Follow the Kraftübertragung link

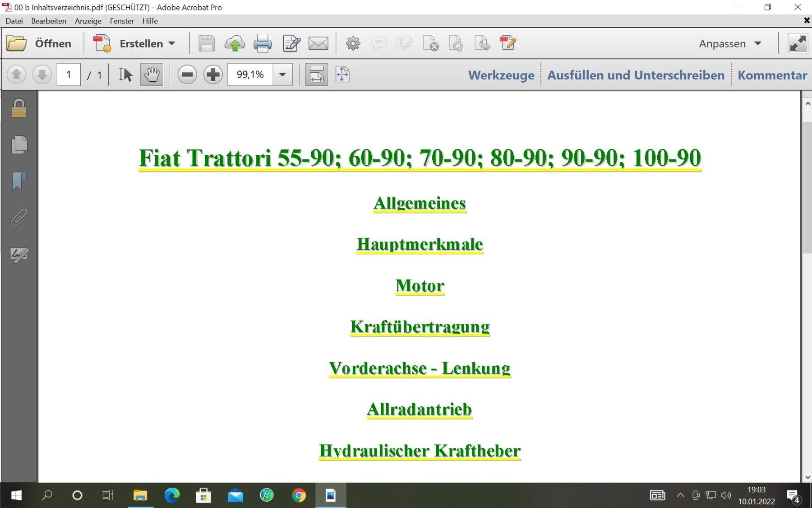click(x=420, y=326)
